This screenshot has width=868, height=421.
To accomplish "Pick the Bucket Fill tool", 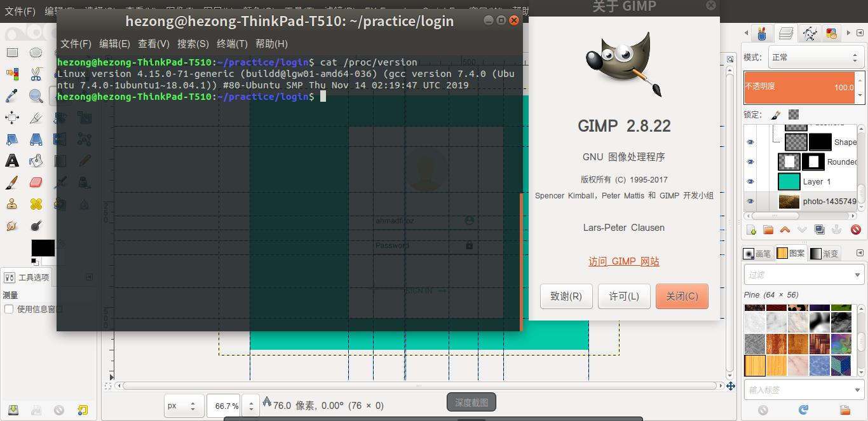I will 34,162.
